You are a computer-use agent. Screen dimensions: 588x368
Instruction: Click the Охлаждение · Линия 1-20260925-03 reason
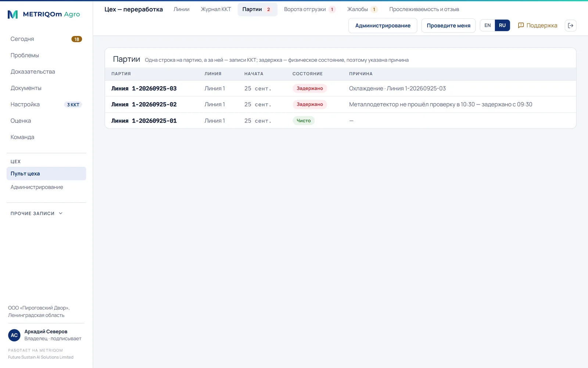tap(397, 88)
